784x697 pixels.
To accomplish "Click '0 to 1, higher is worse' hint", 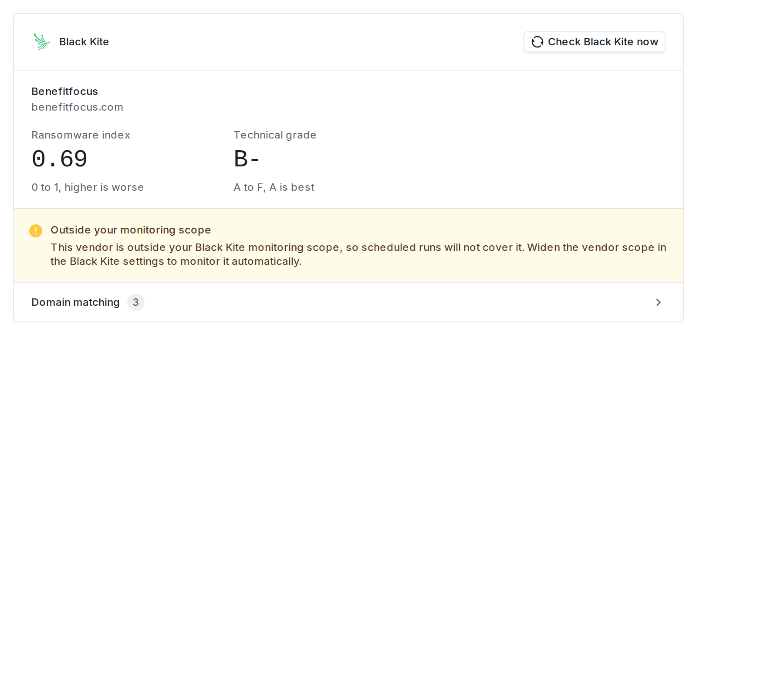I will [x=88, y=187].
